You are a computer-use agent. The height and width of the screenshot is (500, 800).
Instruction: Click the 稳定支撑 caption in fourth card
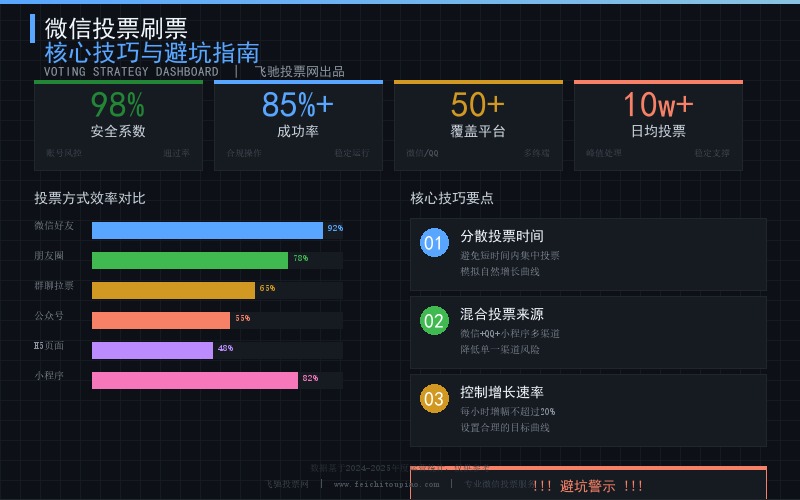(712, 153)
